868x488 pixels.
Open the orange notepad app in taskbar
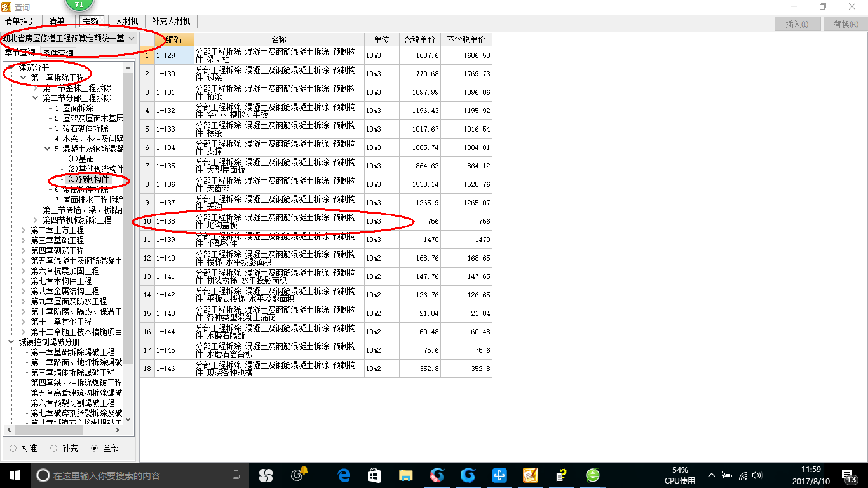(x=531, y=475)
